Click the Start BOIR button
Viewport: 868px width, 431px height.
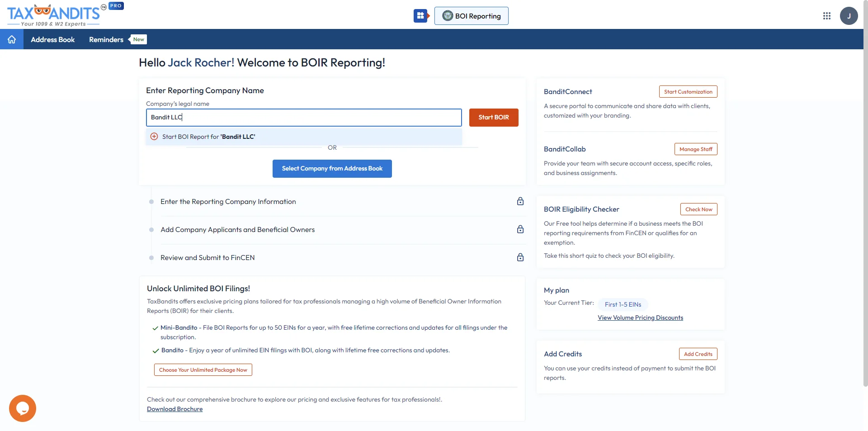[494, 117]
